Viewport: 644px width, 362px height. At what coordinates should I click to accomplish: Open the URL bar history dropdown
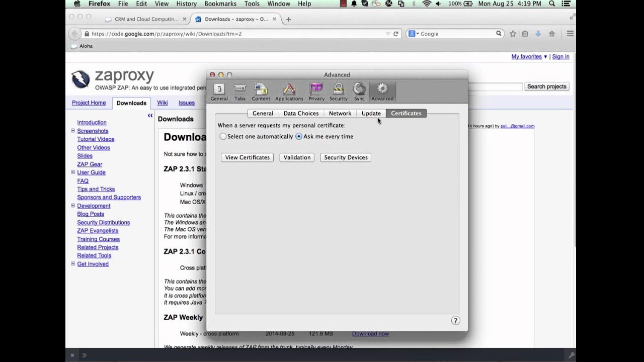[x=388, y=34]
